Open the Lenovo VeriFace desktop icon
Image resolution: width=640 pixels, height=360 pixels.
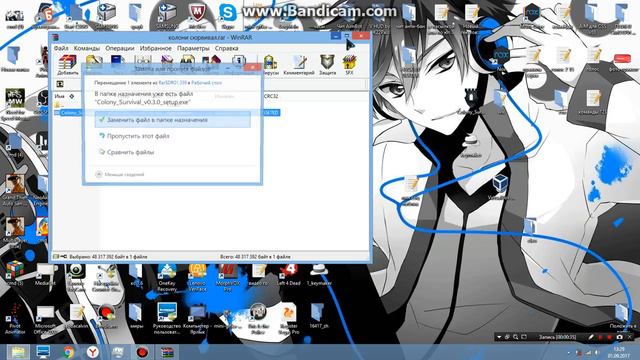(197, 278)
